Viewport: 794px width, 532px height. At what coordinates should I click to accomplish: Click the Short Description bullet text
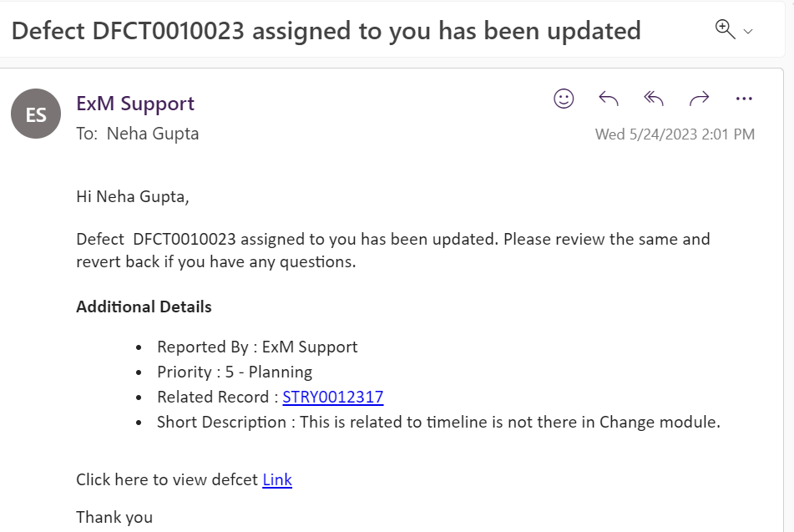tap(437, 422)
